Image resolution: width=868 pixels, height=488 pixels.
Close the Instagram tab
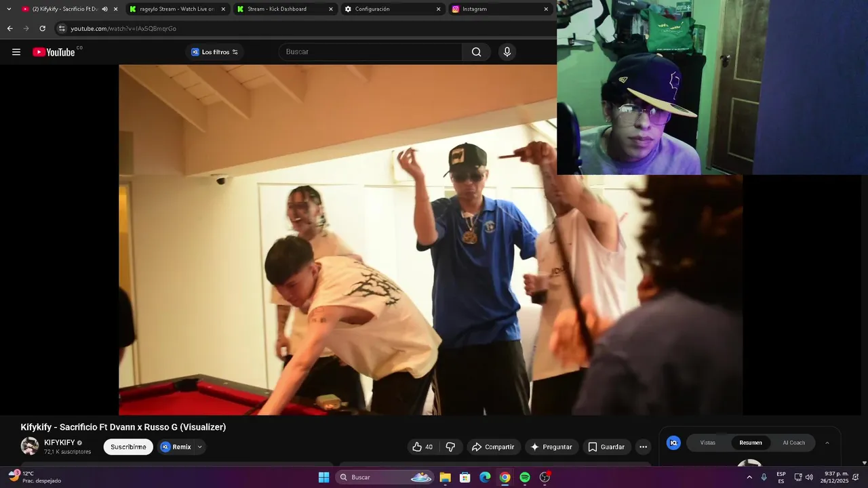click(x=546, y=9)
